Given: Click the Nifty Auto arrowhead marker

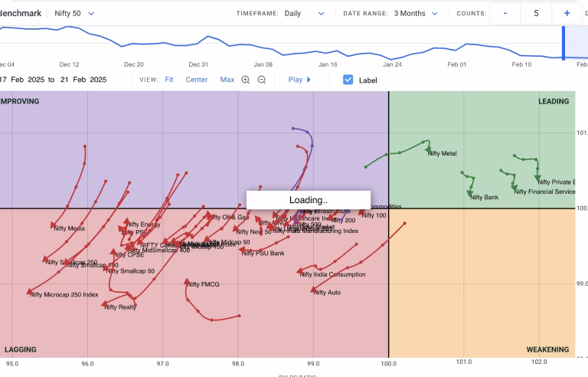Looking at the screenshot, I should click(314, 290).
